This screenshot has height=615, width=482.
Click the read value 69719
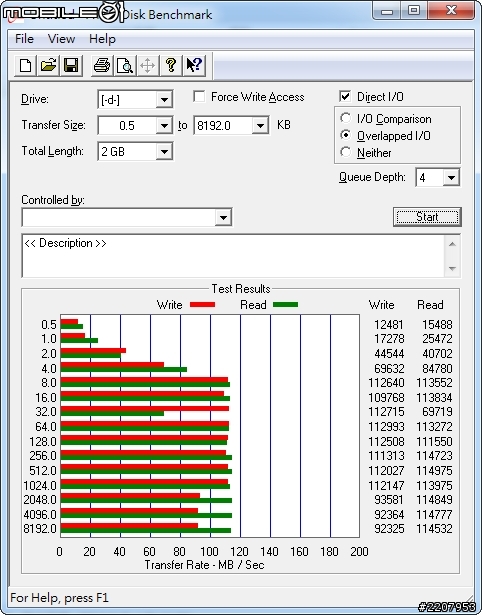pyautogui.click(x=437, y=412)
